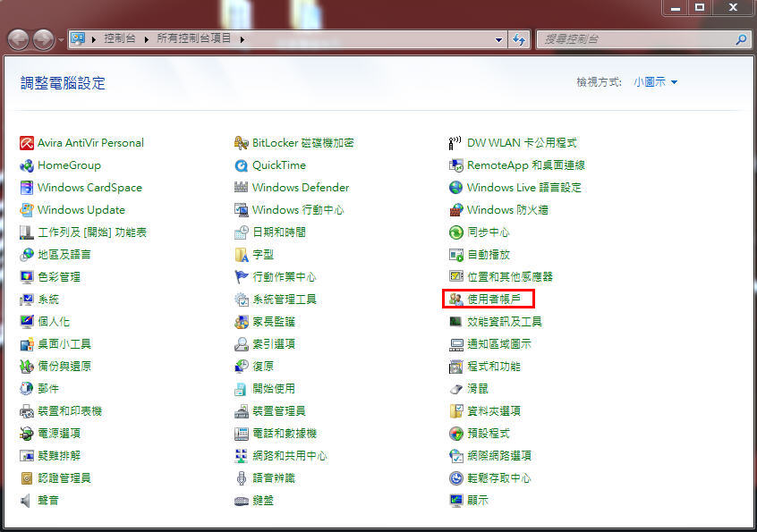Screen dimensions: 757x532
Task: Click 控制台 in the address breadcrumb
Action: (122, 39)
